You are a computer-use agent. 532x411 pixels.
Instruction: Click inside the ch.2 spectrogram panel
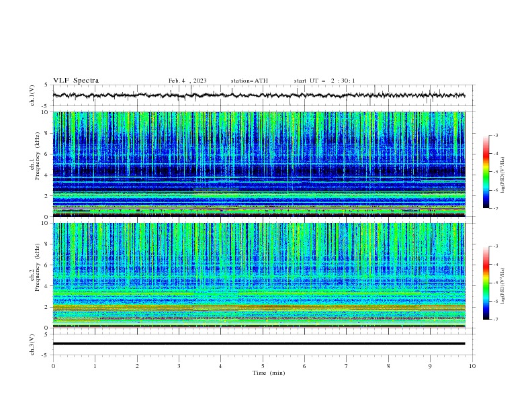point(259,275)
